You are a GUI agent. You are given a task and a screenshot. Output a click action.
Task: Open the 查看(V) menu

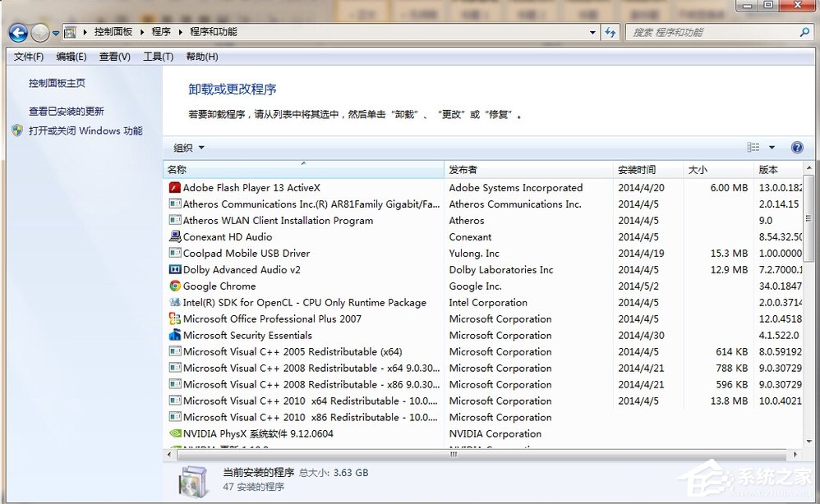[x=113, y=57]
